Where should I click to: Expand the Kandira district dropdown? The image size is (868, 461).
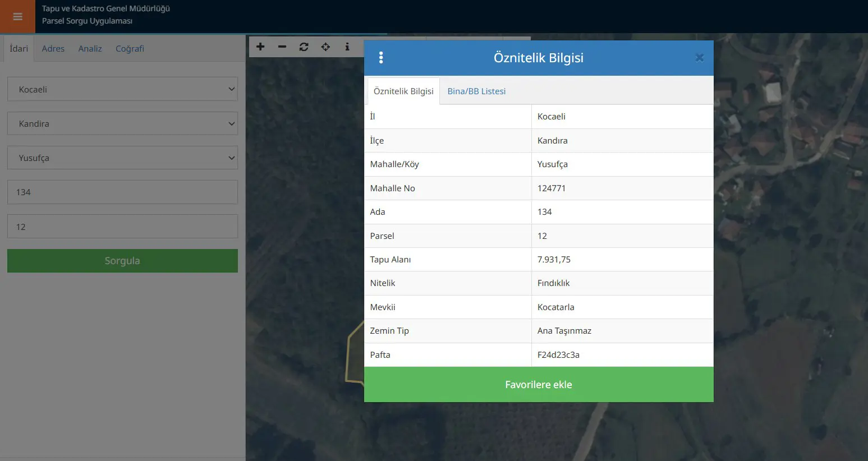[122, 123]
